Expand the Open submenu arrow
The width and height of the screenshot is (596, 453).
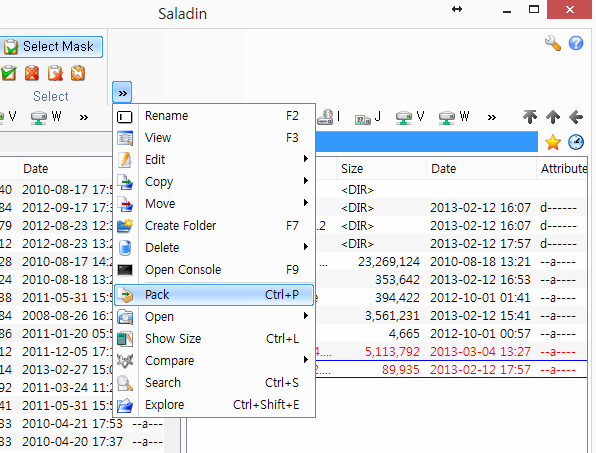click(306, 316)
